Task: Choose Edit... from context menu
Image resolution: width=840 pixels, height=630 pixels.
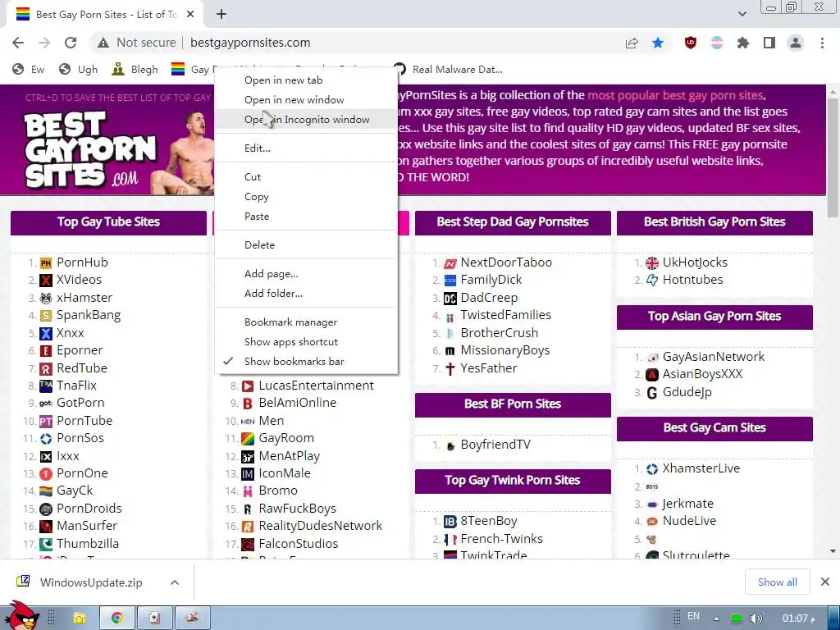Action: pos(307,148)
